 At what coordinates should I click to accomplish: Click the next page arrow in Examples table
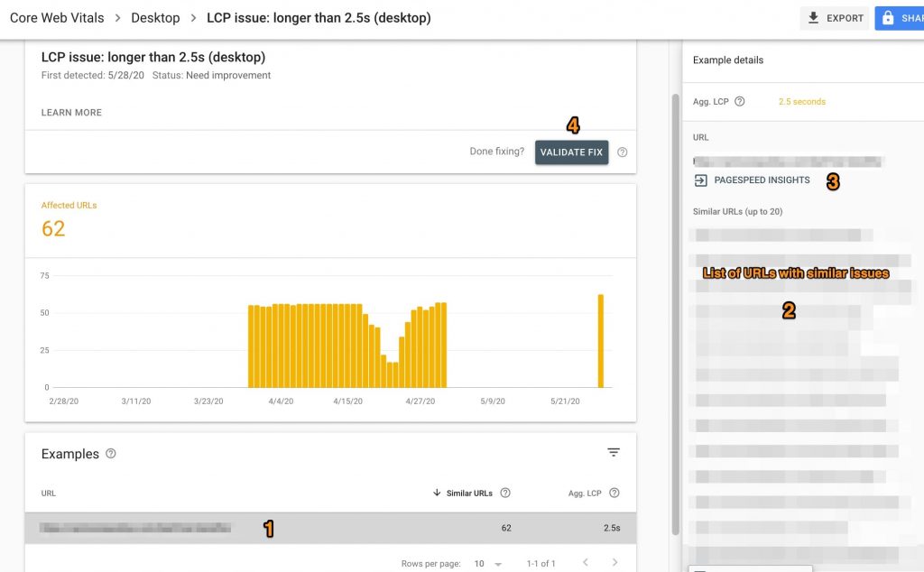(x=615, y=562)
